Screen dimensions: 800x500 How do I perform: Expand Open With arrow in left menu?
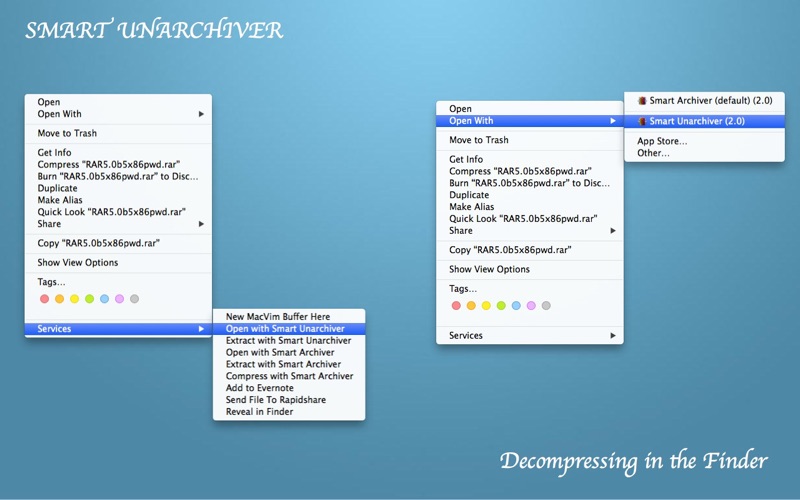[202, 114]
